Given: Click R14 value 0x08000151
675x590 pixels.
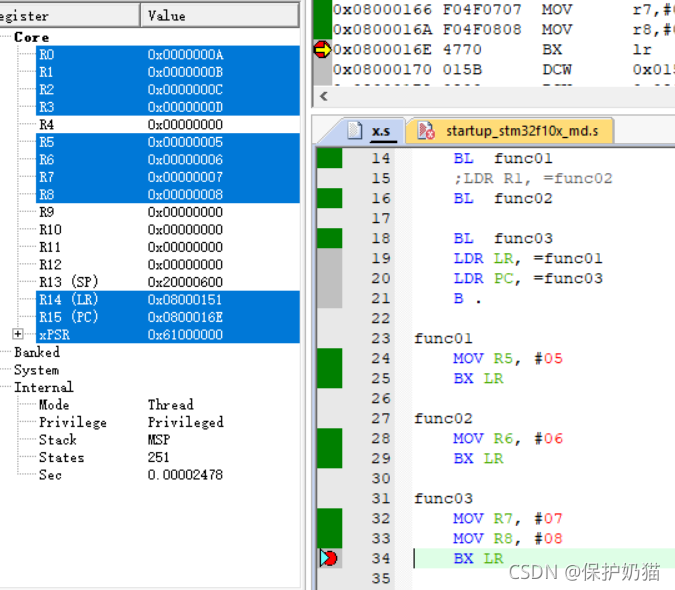Looking at the screenshot, I should click(x=185, y=300).
